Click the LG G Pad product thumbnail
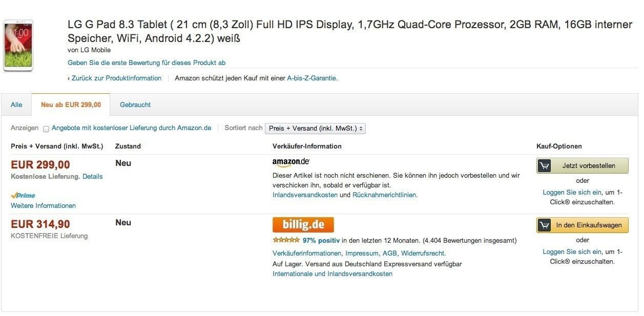Screen dimensions: 644x316 [x=18, y=46]
